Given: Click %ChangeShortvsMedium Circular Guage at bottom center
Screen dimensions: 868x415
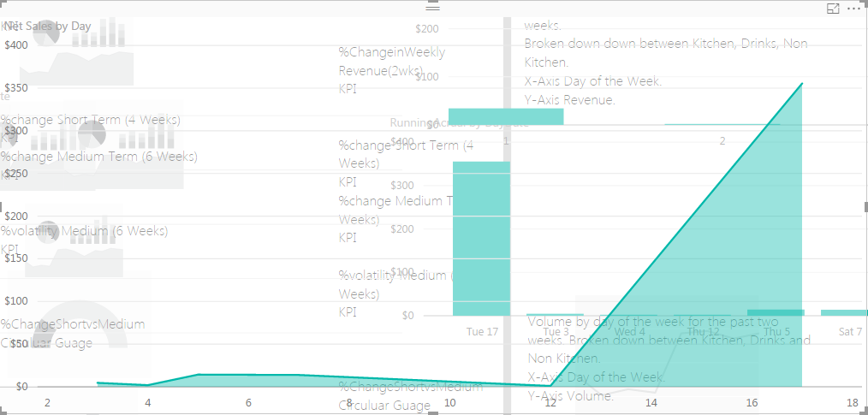Looking at the screenshot, I should (411, 395).
